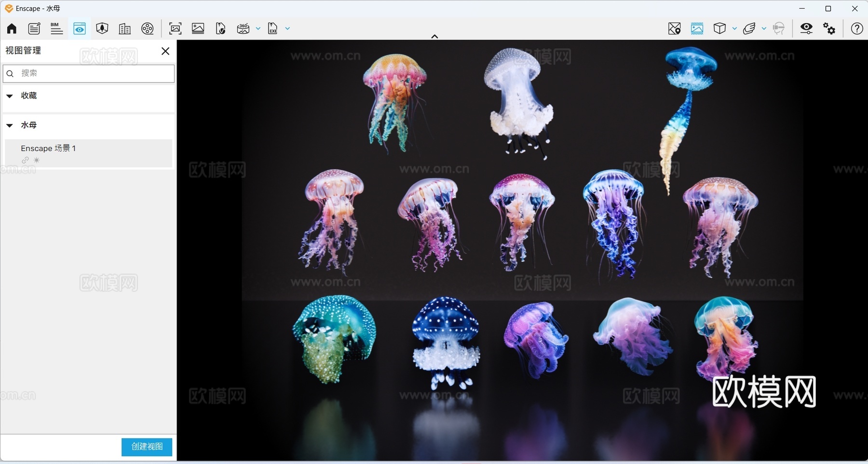Open the Help (question mark) icon
868x464 pixels.
pyautogui.click(x=857, y=28)
